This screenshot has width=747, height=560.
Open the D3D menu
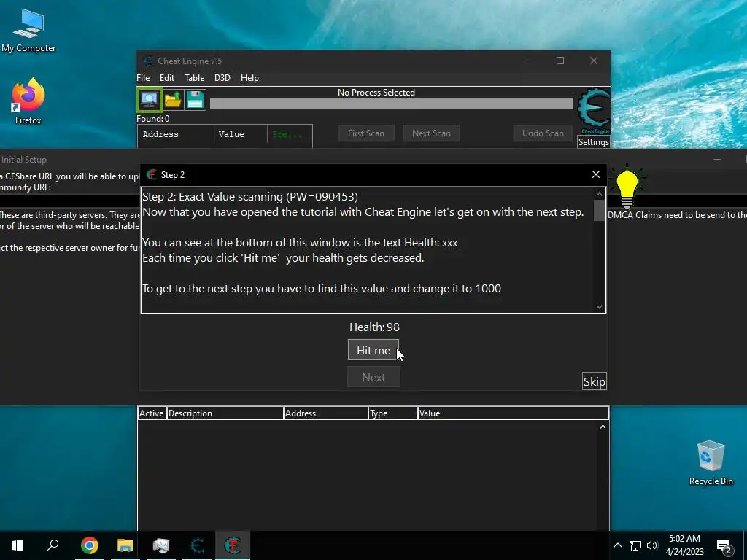(222, 78)
